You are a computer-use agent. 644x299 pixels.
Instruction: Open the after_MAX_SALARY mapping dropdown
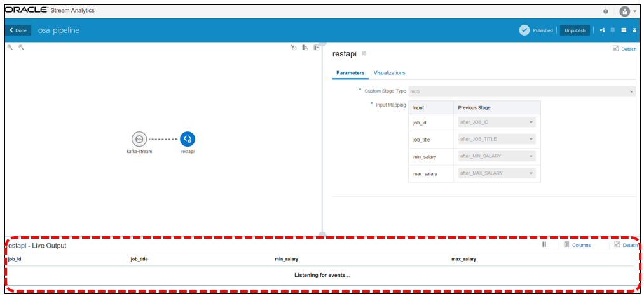tap(497, 173)
